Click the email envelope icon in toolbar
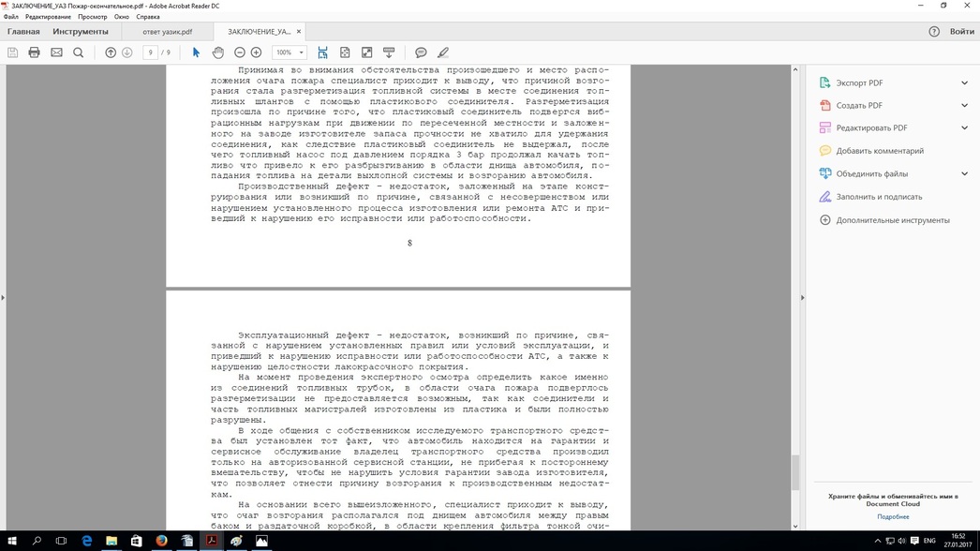 56,52
